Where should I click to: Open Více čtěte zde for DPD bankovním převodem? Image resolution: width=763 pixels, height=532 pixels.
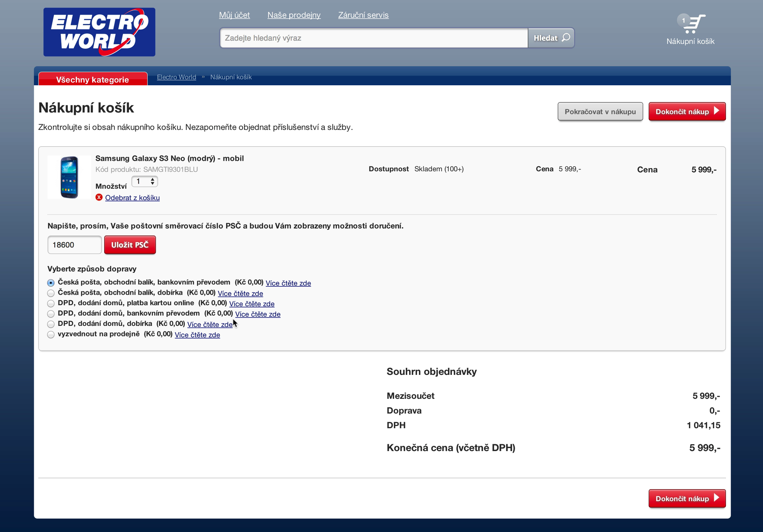[x=258, y=314]
